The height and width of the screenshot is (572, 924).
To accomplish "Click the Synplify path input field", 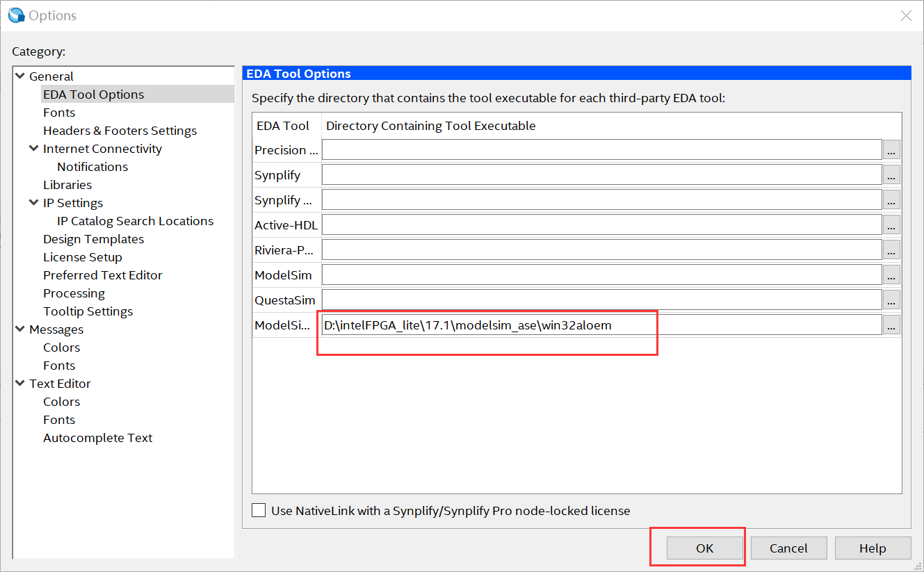I will (x=602, y=174).
